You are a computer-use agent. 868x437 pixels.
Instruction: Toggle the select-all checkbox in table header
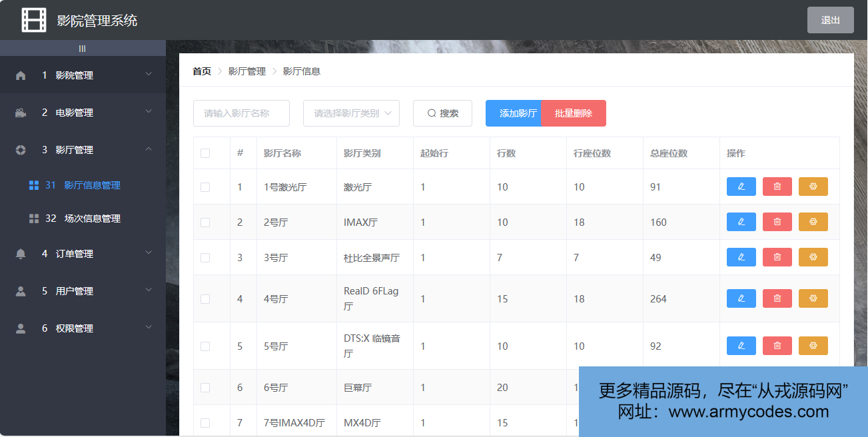pos(205,153)
